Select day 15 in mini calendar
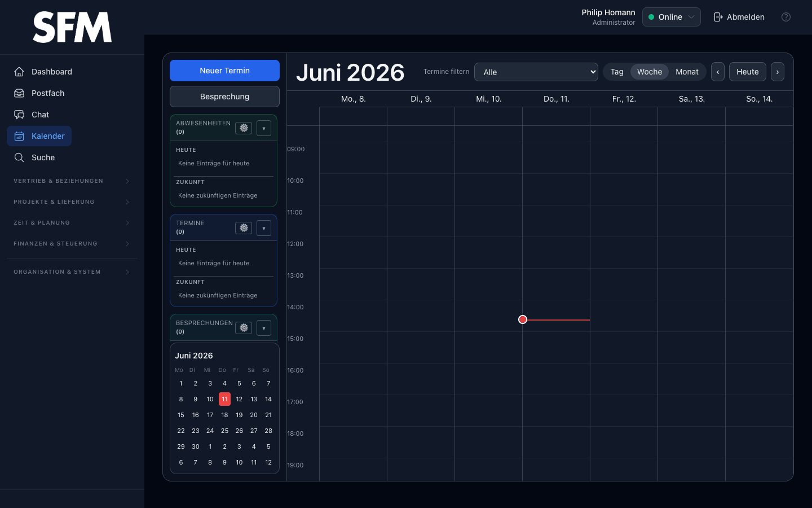The width and height of the screenshot is (812, 508). tap(181, 415)
